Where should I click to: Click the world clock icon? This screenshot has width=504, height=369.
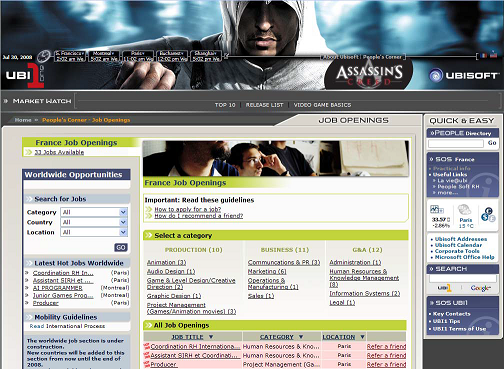point(43,56)
